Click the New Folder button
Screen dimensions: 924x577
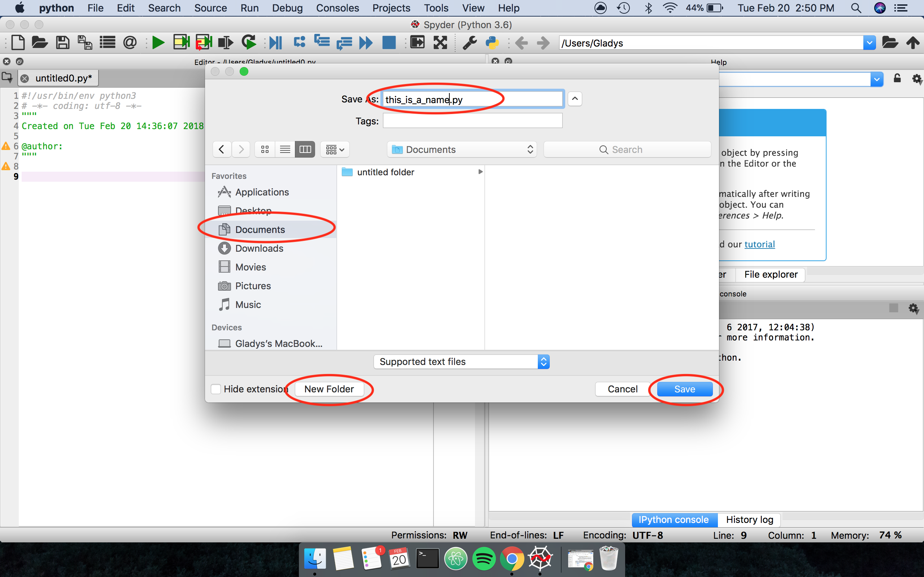coord(328,389)
